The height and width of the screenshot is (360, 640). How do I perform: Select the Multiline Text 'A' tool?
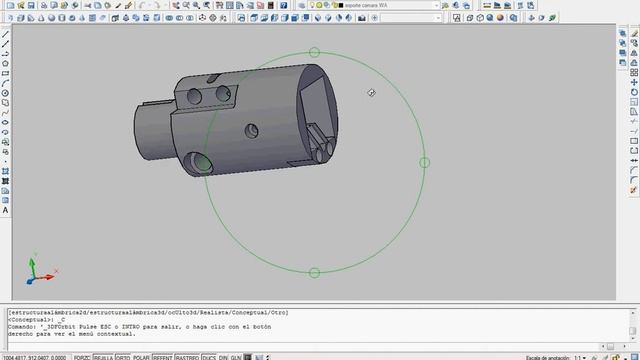(x=5, y=210)
